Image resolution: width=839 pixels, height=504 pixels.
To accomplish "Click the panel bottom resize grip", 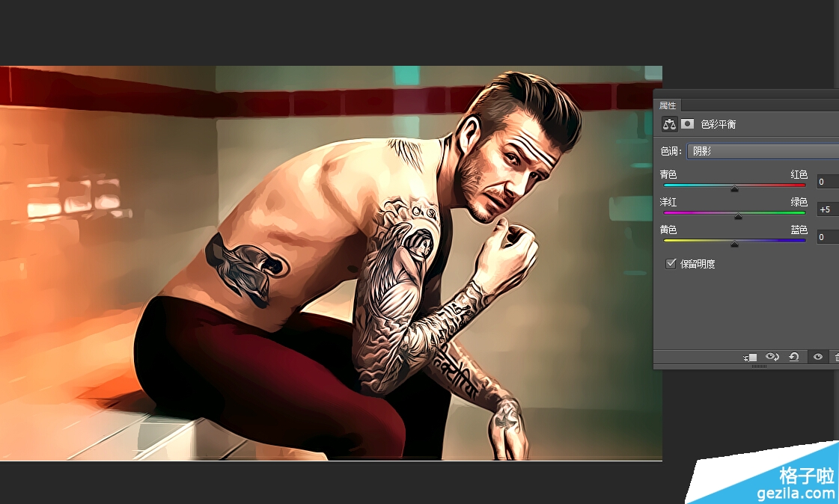I will tap(759, 366).
